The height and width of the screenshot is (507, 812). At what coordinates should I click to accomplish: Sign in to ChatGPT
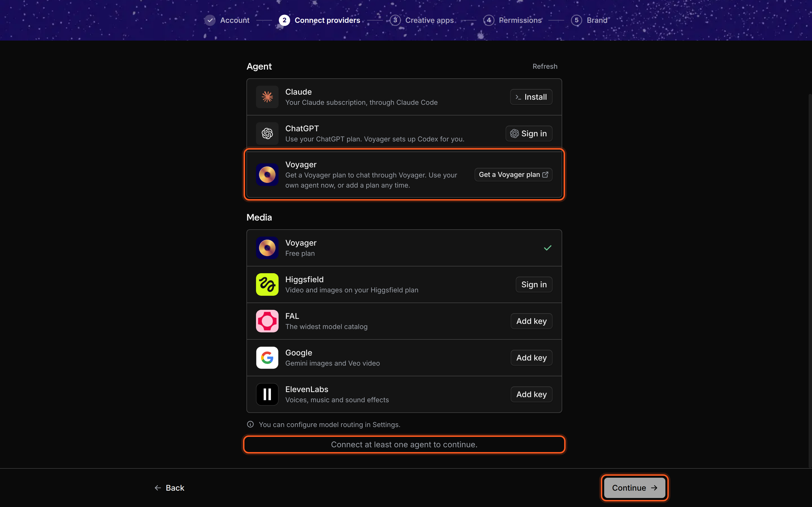(529, 134)
